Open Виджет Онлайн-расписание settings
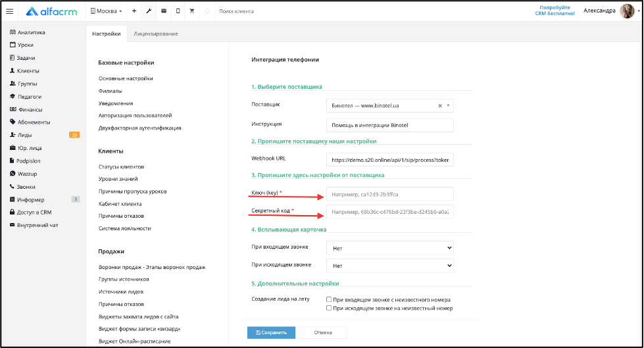The height and width of the screenshot is (348, 644). 134,341
